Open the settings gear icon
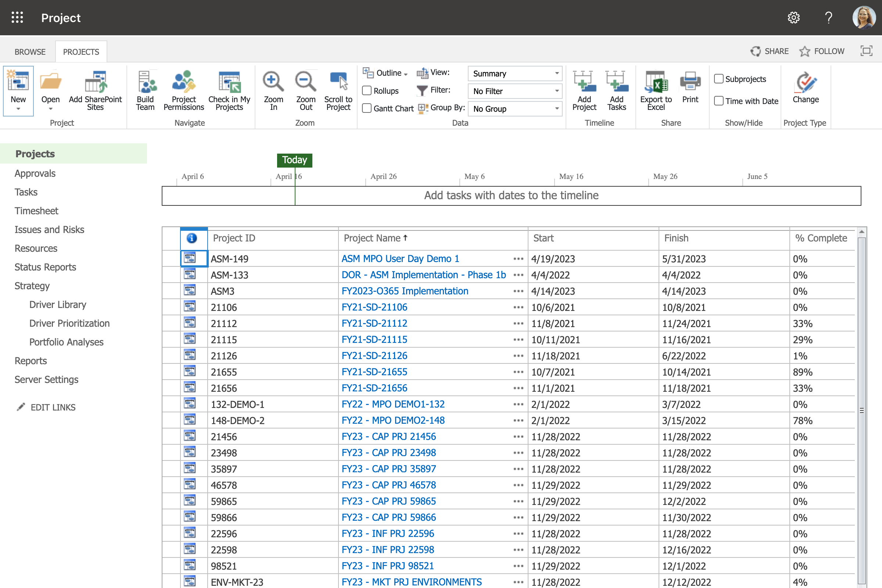 793,18
